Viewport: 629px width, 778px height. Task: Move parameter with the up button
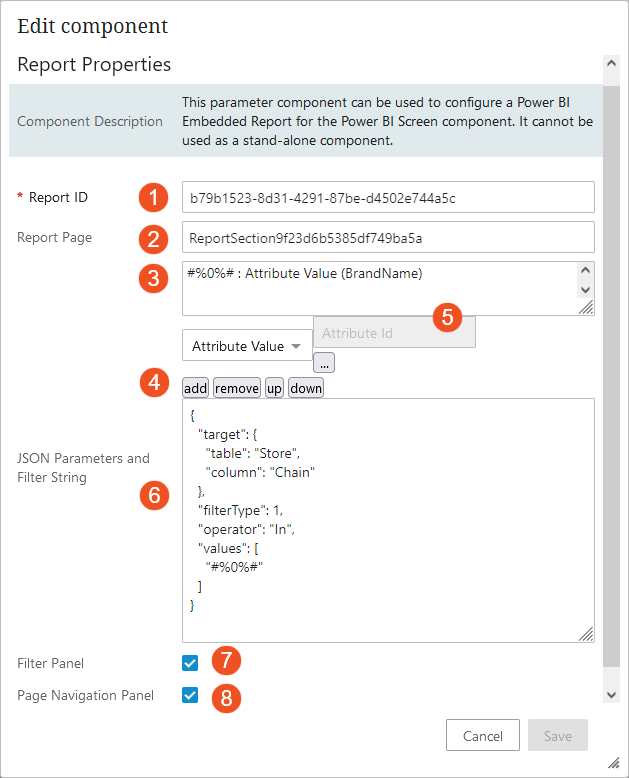point(274,388)
